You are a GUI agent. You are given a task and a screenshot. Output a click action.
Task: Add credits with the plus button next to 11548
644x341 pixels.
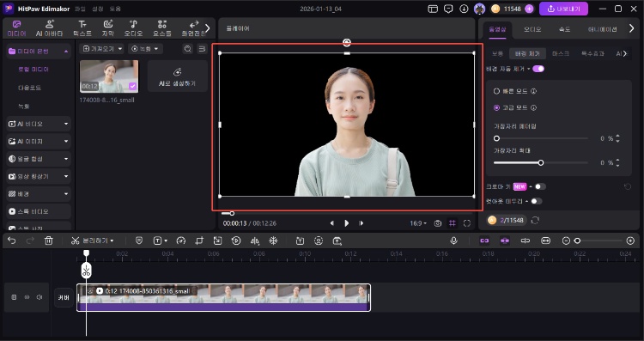click(x=529, y=9)
